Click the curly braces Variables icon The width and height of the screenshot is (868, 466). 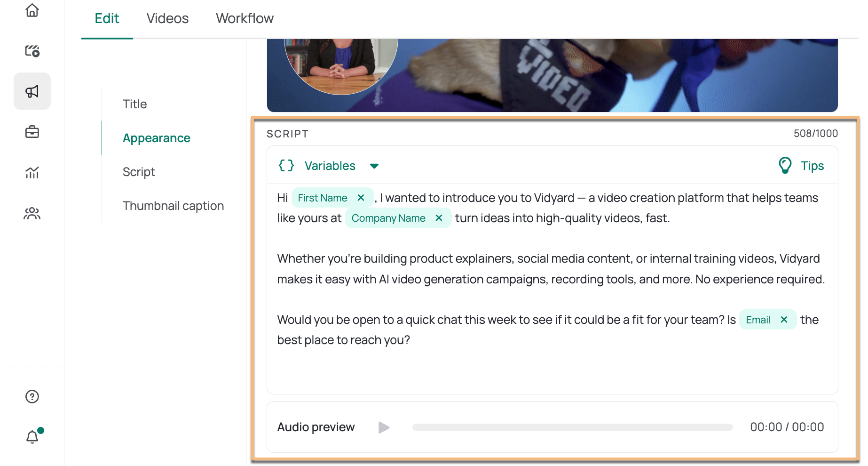coord(286,166)
